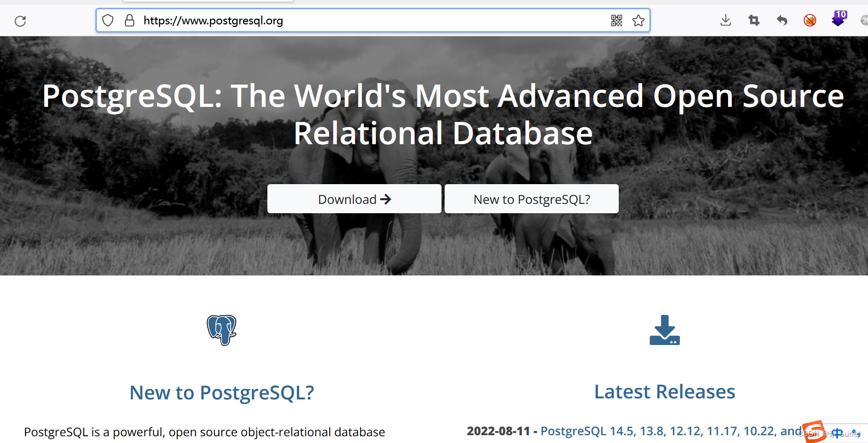Open the shield tracking protection icon

click(108, 21)
